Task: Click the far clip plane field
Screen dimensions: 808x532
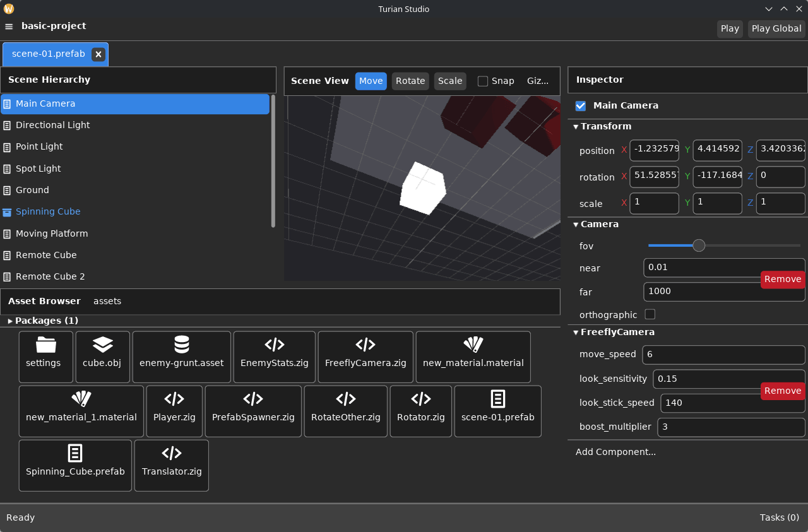Action: point(725,292)
